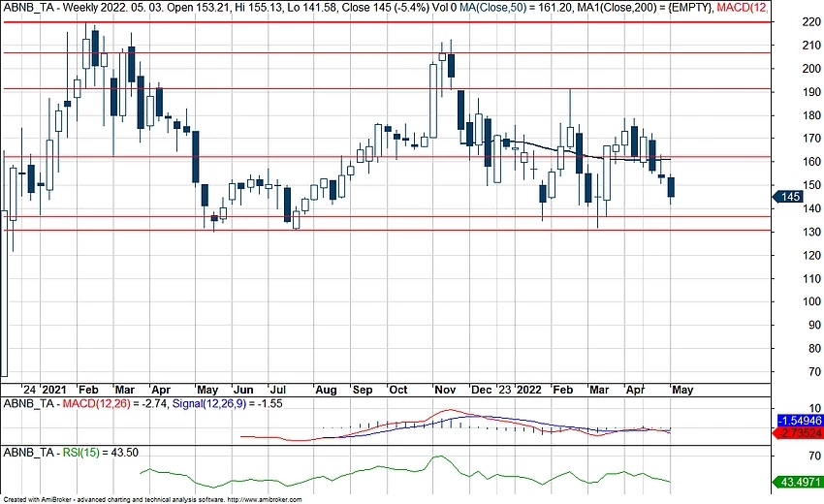Click the 145 last-price flag on price axis
Screen dimensions: 824x504
click(788, 197)
